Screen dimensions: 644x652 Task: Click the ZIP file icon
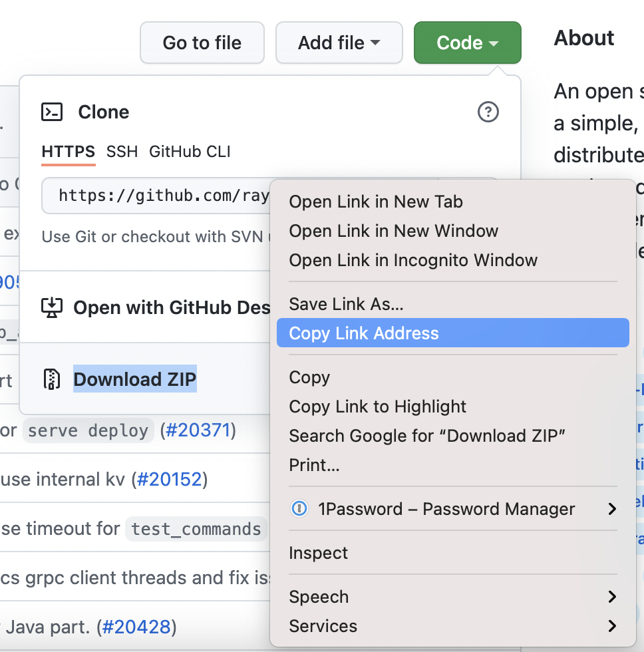point(52,379)
